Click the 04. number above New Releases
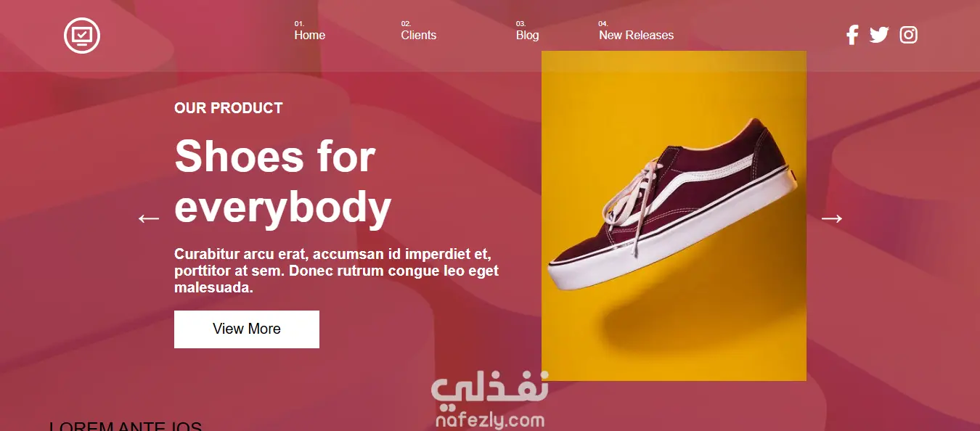Image resolution: width=980 pixels, height=431 pixels. [x=603, y=23]
